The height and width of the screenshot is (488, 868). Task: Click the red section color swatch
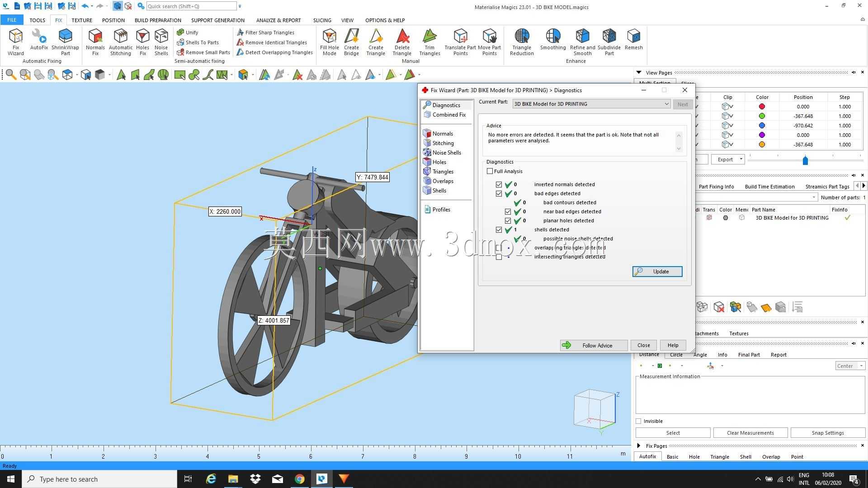click(x=762, y=107)
